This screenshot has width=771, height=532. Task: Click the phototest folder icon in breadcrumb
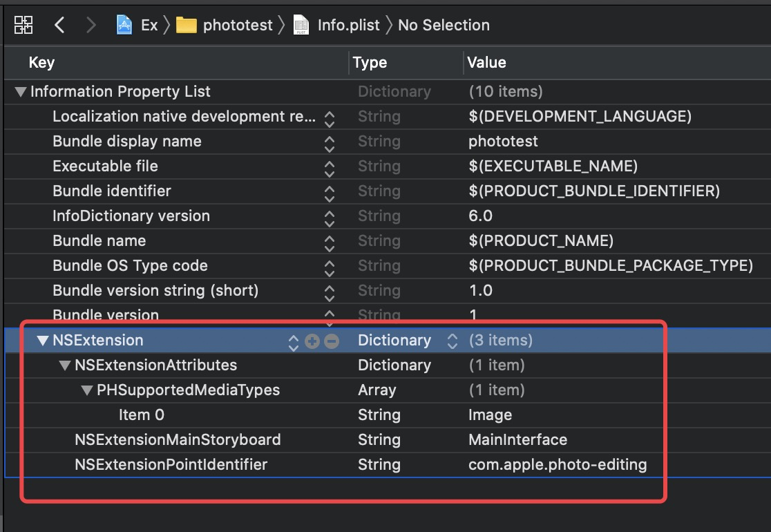click(186, 26)
